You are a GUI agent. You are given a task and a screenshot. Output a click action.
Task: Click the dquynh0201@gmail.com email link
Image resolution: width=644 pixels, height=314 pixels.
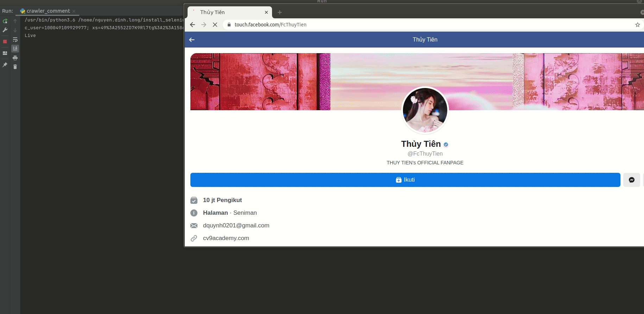click(236, 226)
